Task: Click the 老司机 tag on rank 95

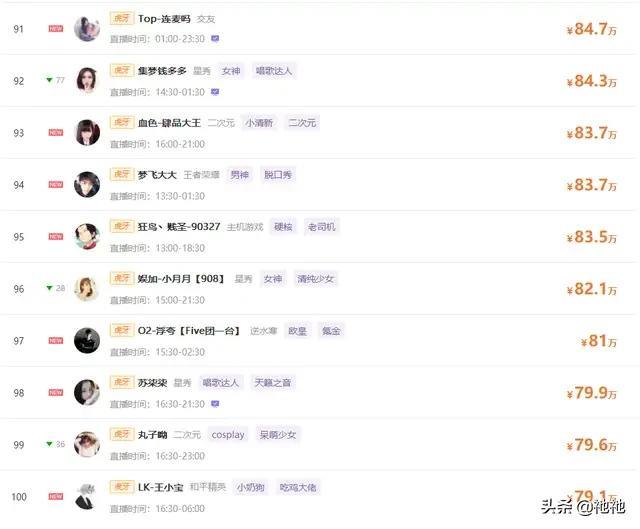Action: click(x=322, y=227)
